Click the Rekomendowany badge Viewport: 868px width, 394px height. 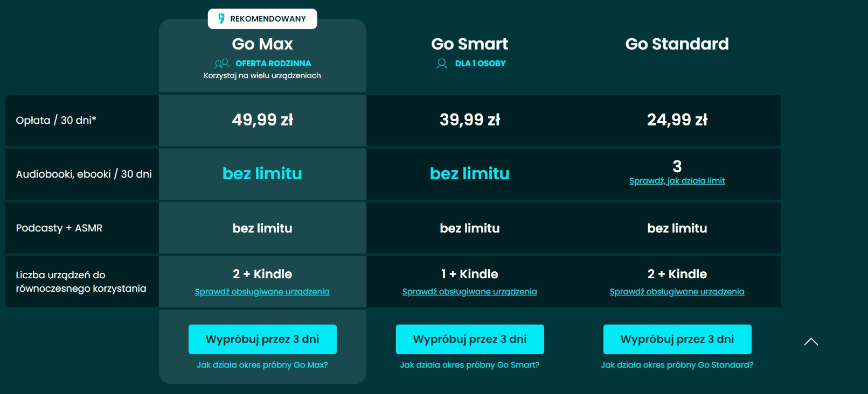point(262,19)
